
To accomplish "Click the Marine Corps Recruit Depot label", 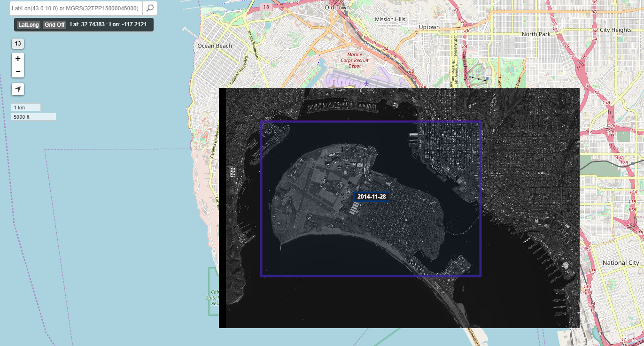I will (355, 60).
